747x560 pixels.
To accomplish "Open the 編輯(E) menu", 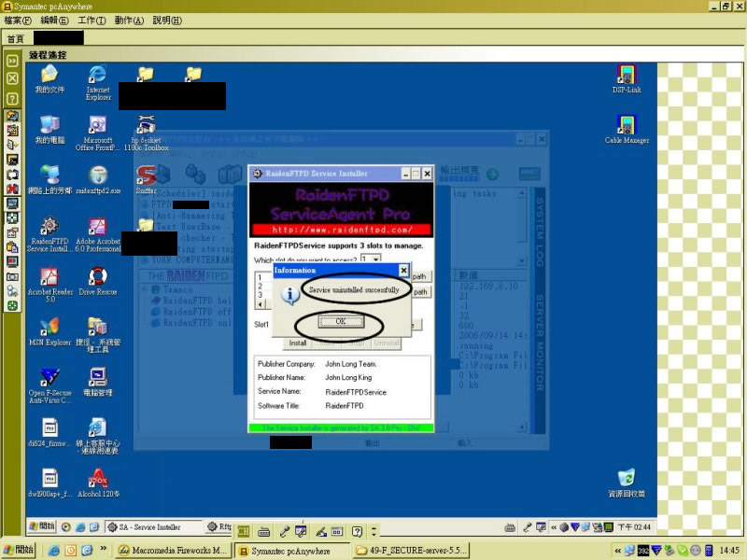I will coord(55,21).
